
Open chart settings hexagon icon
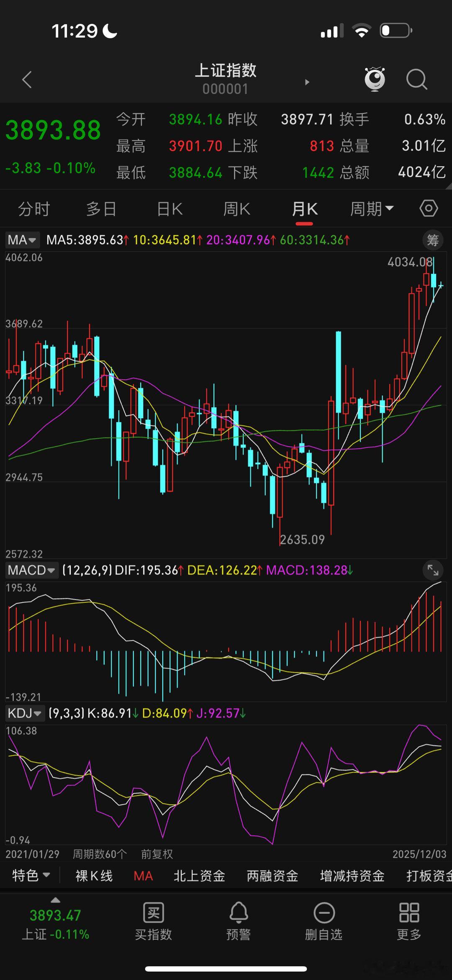(x=429, y=208)
